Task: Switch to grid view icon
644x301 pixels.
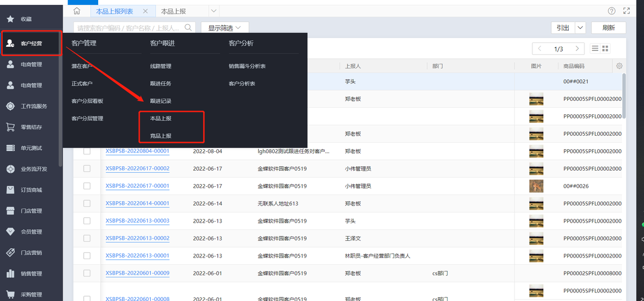Action: tap(605, 49)
